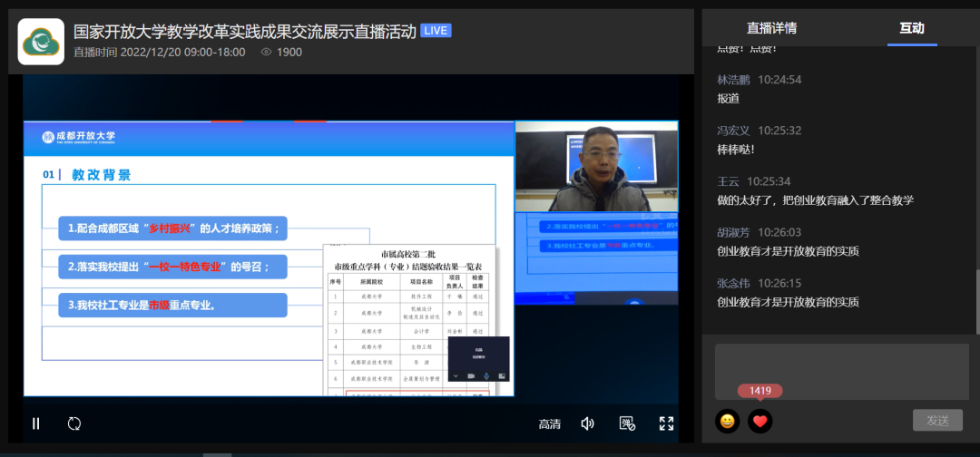Viewport: 980px width, 457px height.
Task: Open the 高清 video quality selector
Action: click(549, 423)
